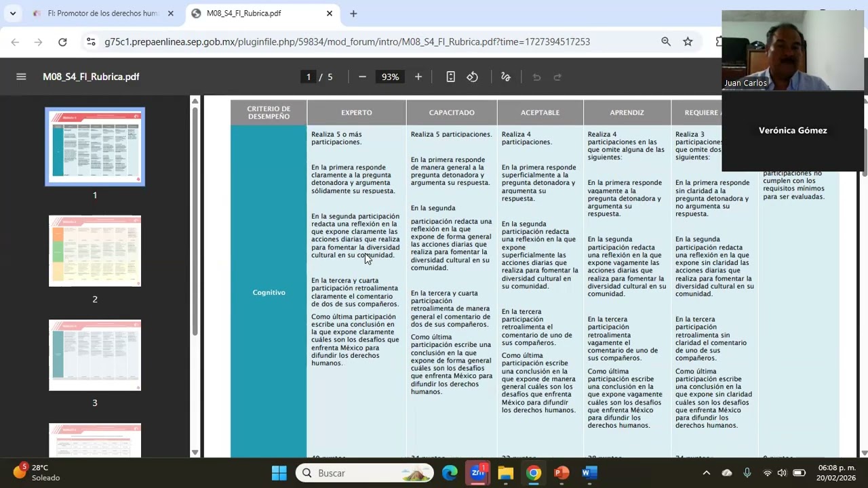Click Verónica Gómez participant tile
The image size is (868, 488).
tap(793, 130)
